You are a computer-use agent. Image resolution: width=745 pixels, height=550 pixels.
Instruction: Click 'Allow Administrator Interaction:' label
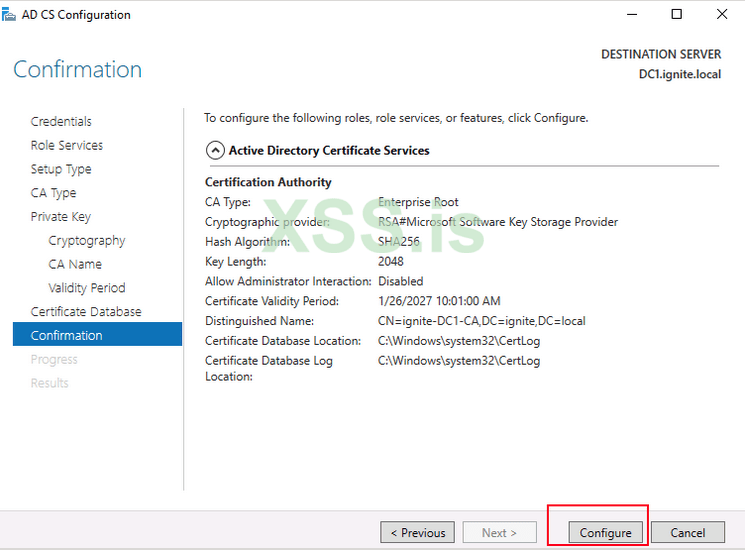288,281
